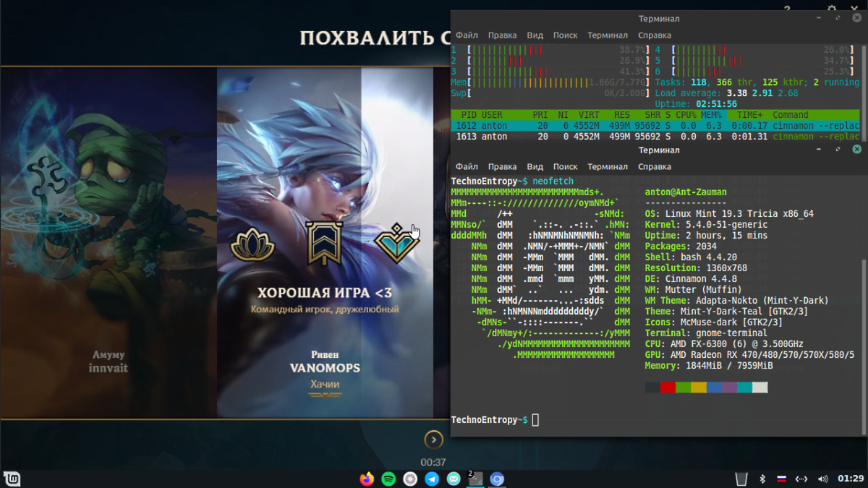Open the trash applet in the panel
Image resolution: width=868 pixels, height=488 pixels.
pyautogui.click(x=741, y=479)
